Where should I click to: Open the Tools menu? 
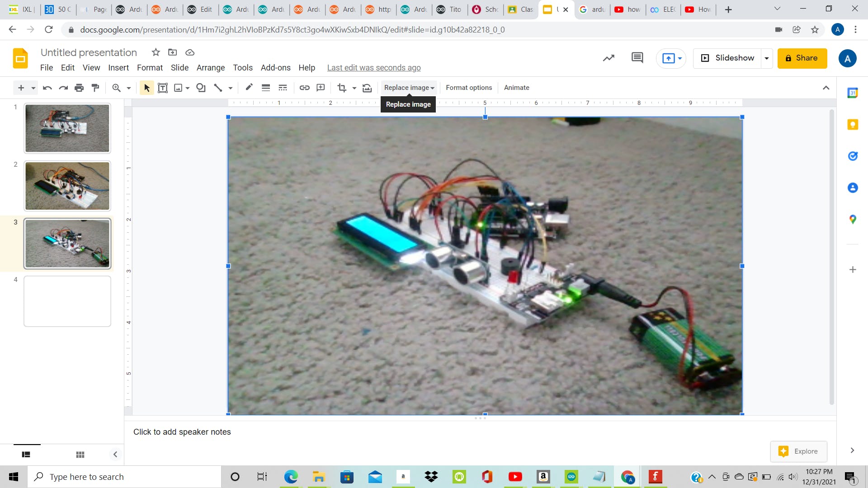[x=243, y=68]
